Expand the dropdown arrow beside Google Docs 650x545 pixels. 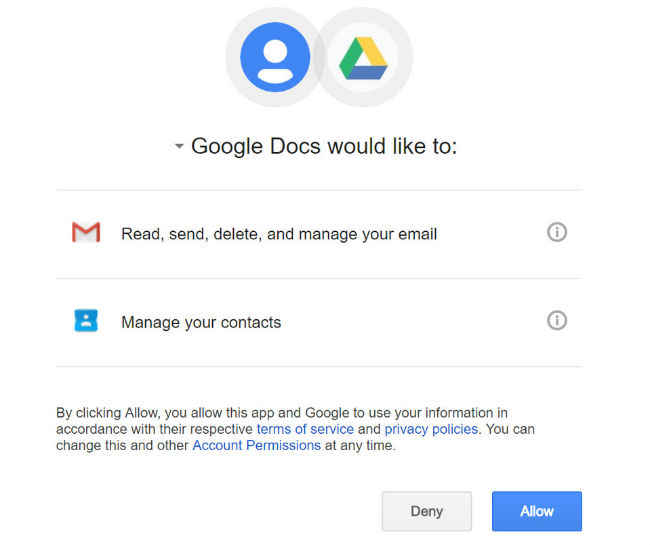tap(179, 146)
